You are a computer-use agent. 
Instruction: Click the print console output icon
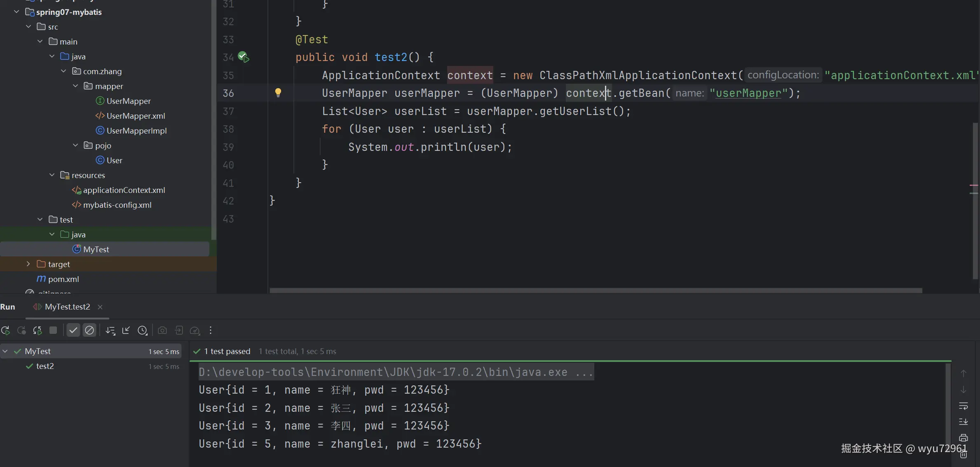pyautogui.click(x=963, y=438)
